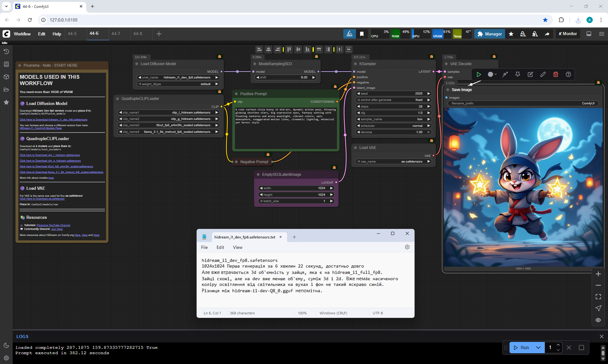The width and height of the screenshot is (608, 364).
Task: Open the Workflow menu
Action: [x=22, y=34]
